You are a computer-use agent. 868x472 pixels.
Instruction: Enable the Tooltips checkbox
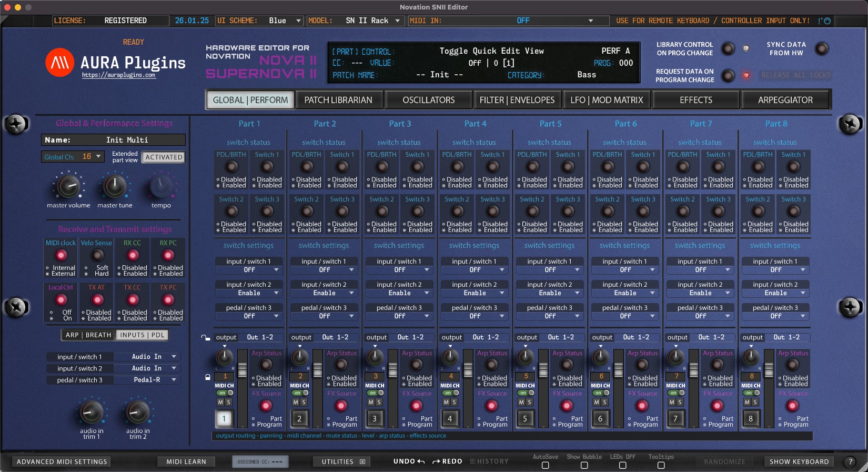pos(661,465)
